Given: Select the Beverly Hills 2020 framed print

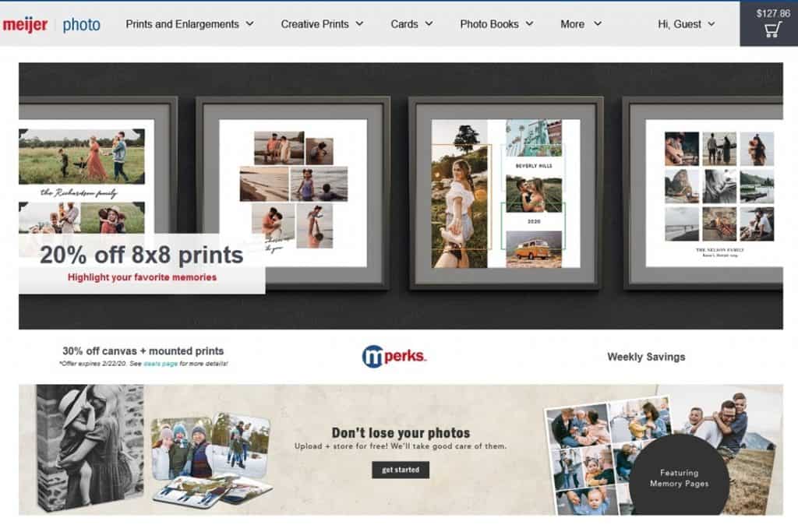Looking at the screenshot, I should pyautogui.click(x=506, y=193).
